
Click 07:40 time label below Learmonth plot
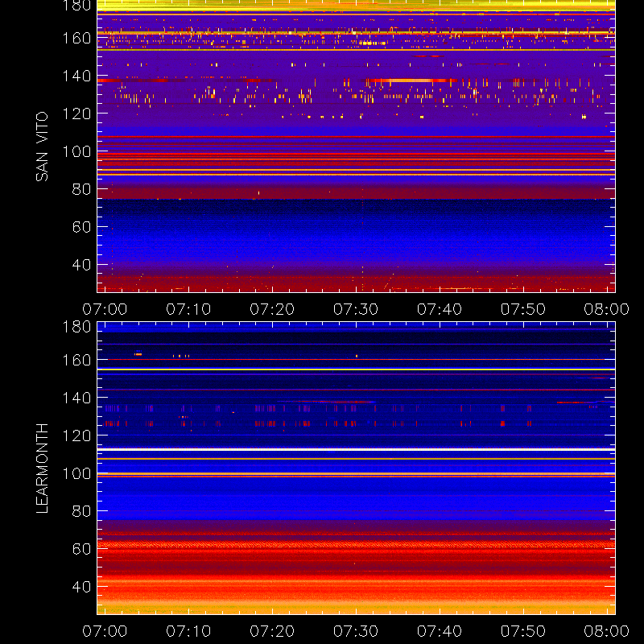(x=440, y=631)
